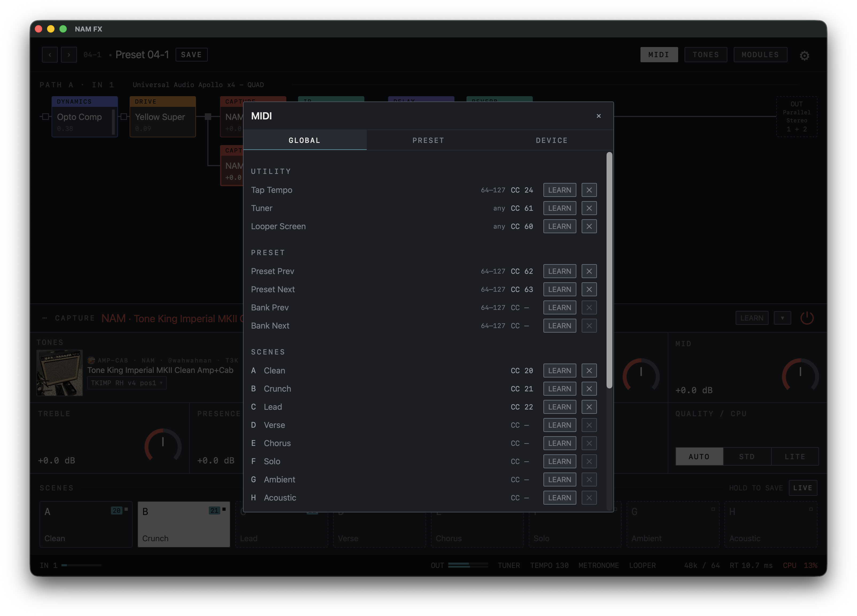Clear scene F Solo mapping
This screenshot has width=857, height=616.
(x=589, y=461)
